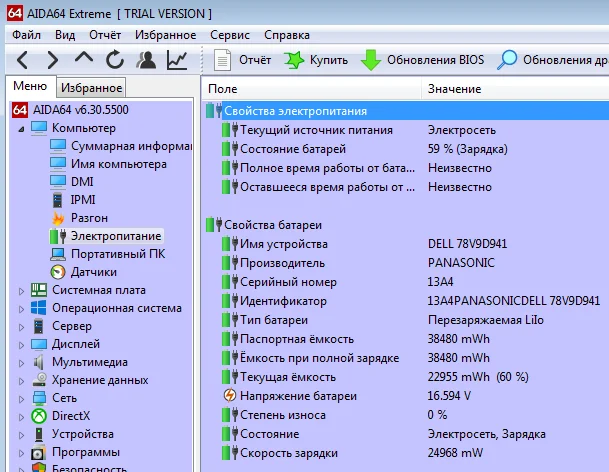Expand the Системная плата node
Viewport: 609px width, 472px height.
click(21, 291)
